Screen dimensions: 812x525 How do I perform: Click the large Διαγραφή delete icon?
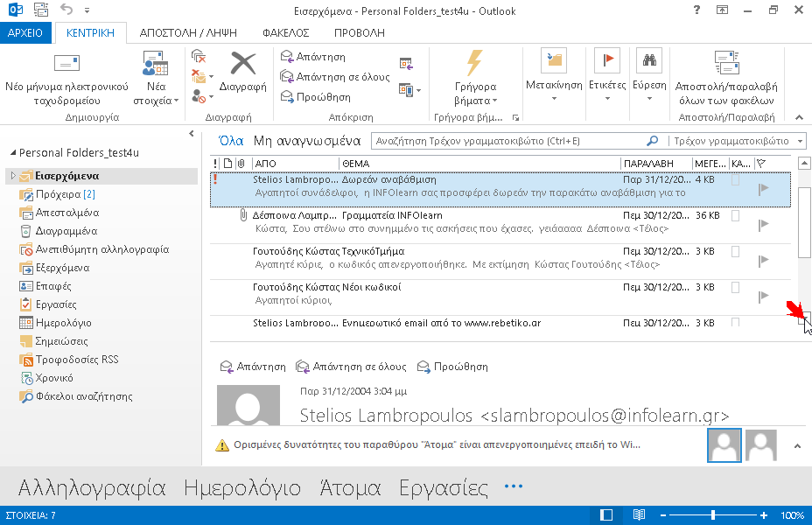coord(243,73)
